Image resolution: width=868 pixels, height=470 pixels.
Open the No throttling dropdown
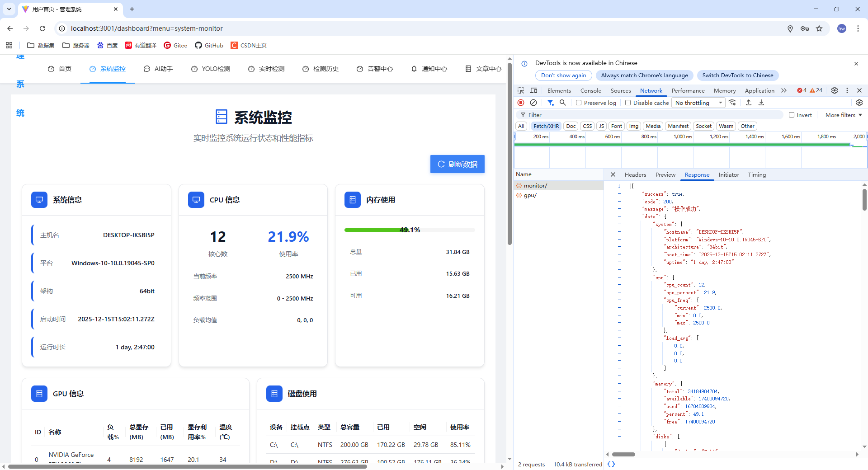click(x=698, y=103)
